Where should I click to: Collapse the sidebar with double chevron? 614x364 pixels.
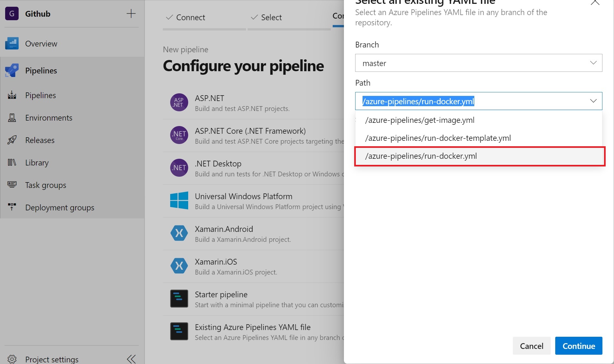pos(131,359)
